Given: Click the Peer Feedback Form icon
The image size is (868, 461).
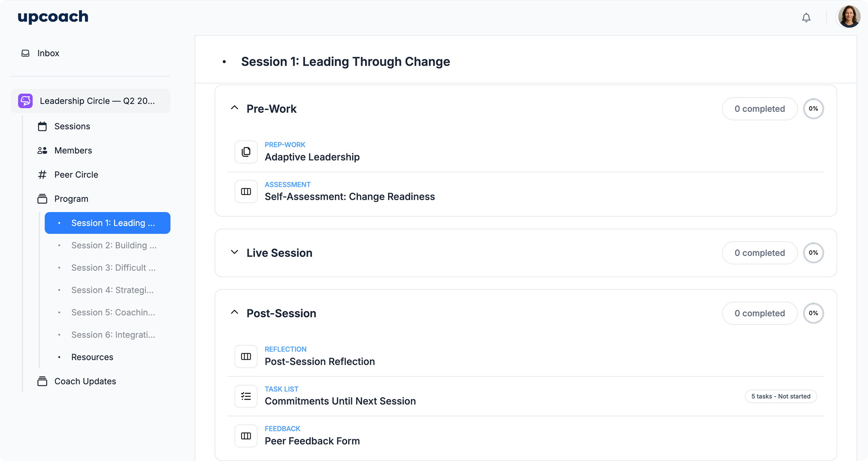Looking at the screenshot, I should tap(246, 436).
